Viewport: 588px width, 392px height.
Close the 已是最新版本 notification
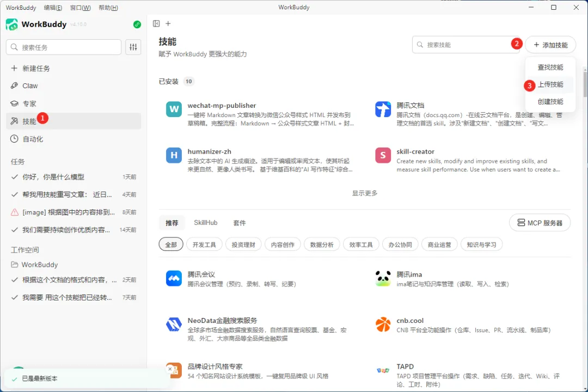pos(170,369)
